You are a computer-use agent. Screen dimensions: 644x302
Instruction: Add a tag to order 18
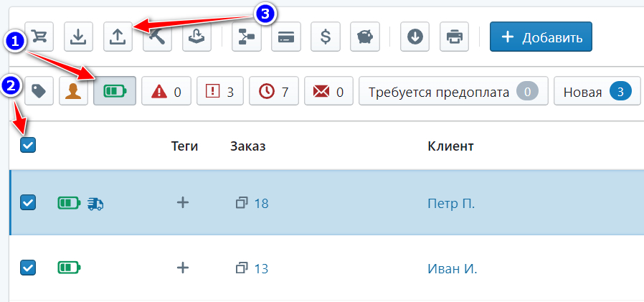click(183, 203)
